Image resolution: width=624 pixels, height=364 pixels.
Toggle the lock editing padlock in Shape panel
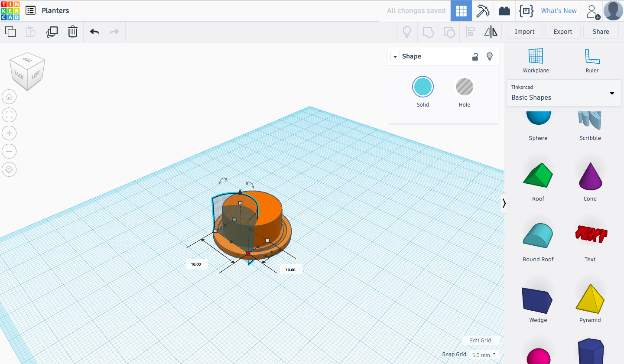475,56
